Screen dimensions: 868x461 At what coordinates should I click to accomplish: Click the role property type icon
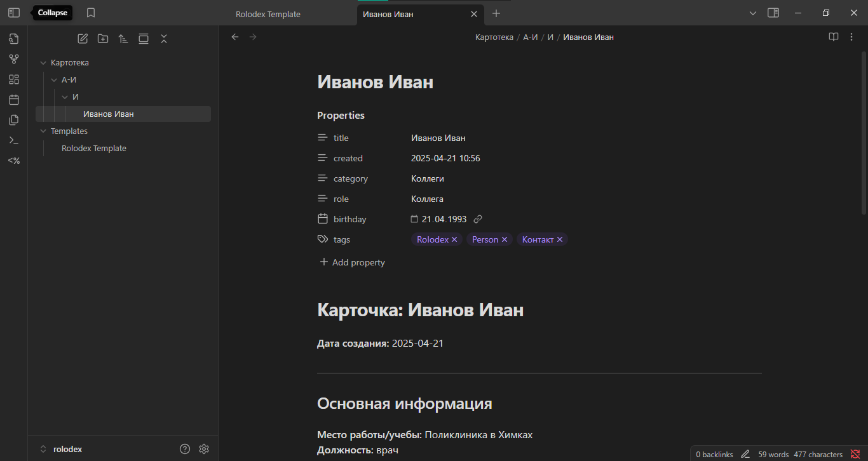[323, 199]
